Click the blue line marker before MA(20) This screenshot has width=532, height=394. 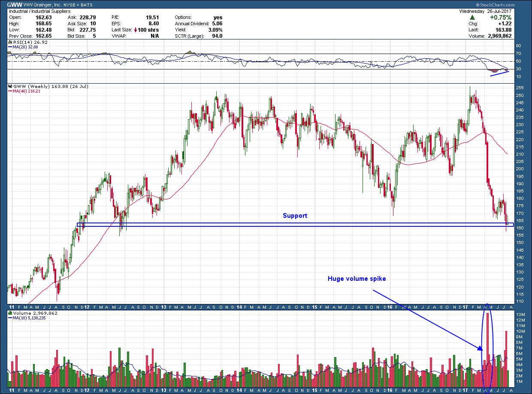click(x=10, y=47)
